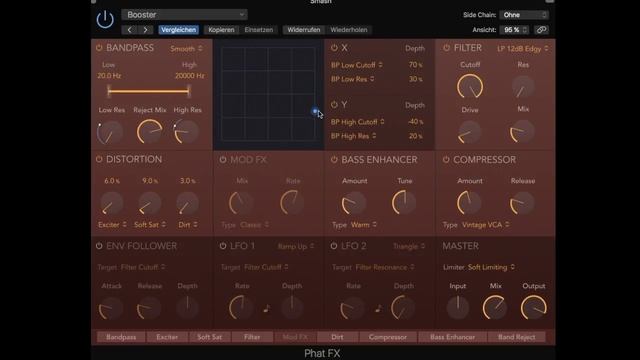Image resolution: width=640 pixels, height=360 pixels.
Task: Toggle the Compressor section power
Action: pyautogui.click(x=446, y=160)
